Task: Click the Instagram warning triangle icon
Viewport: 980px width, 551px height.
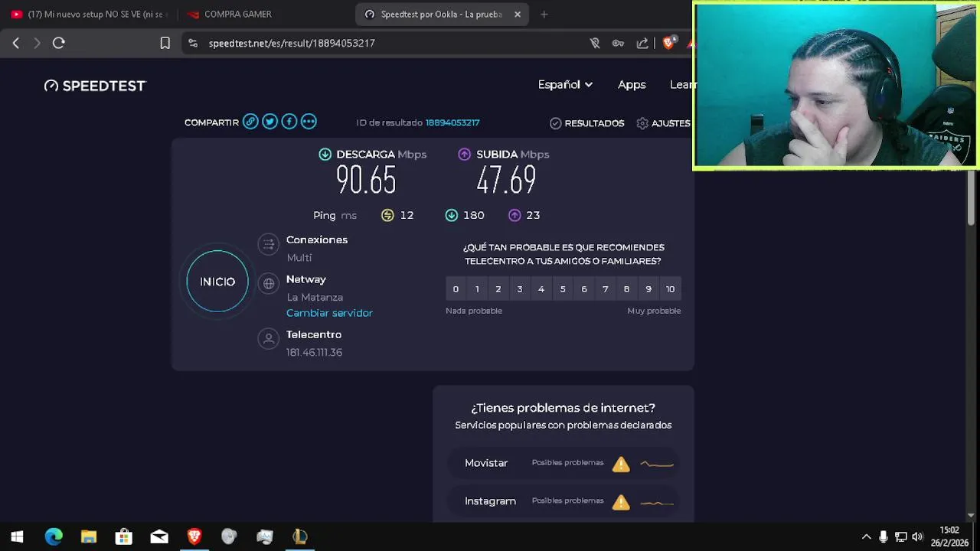Action: click(x=621, y=502)
